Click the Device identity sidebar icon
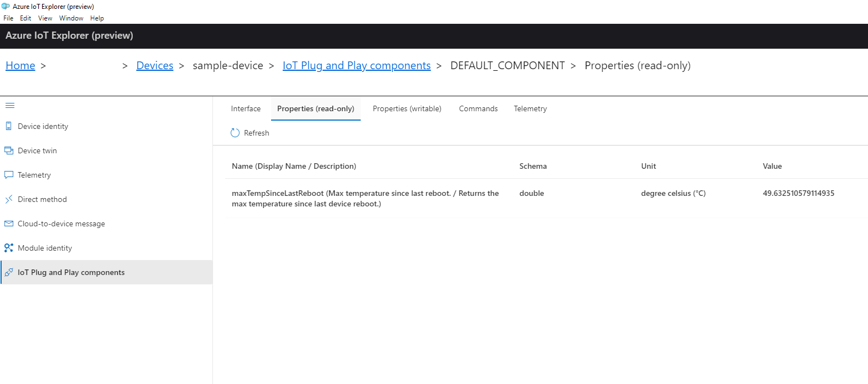Screen dimensions: 868x384 pos(9,126)
